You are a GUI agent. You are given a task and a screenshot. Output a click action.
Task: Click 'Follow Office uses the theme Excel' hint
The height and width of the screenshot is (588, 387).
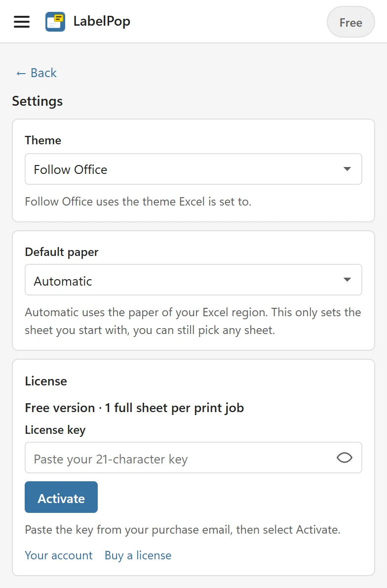pyautogui.click(x=138, y=202)
